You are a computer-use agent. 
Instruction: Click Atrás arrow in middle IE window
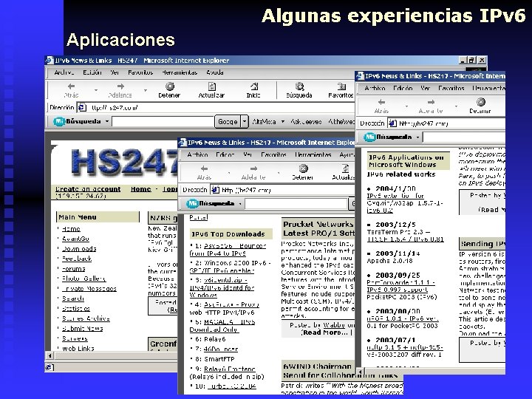(204, 168)
